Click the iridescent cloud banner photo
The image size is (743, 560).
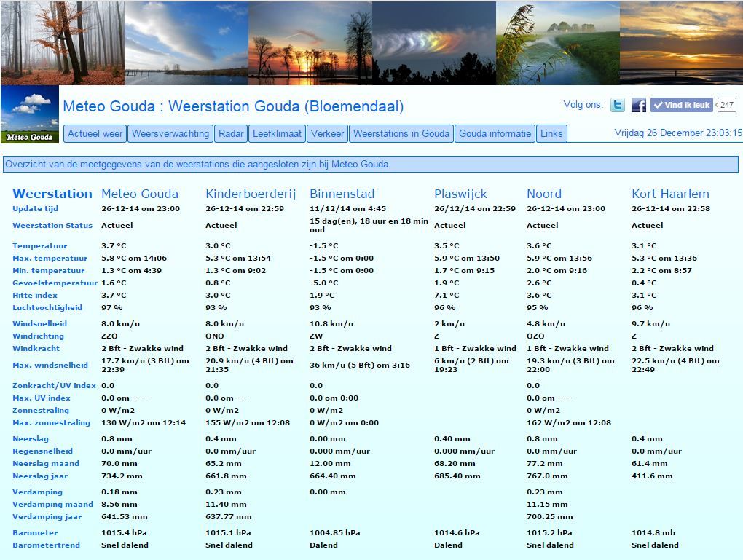[434, 43]
